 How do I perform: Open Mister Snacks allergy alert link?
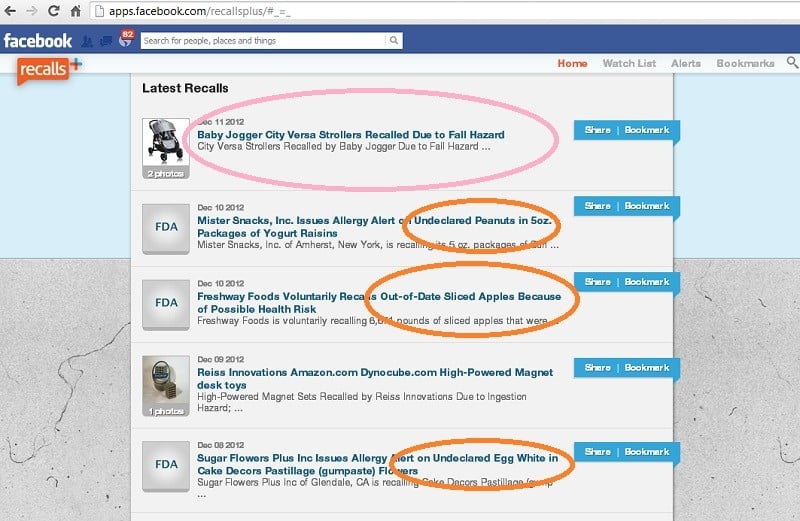pyautogui.click(x=374, y=227)
